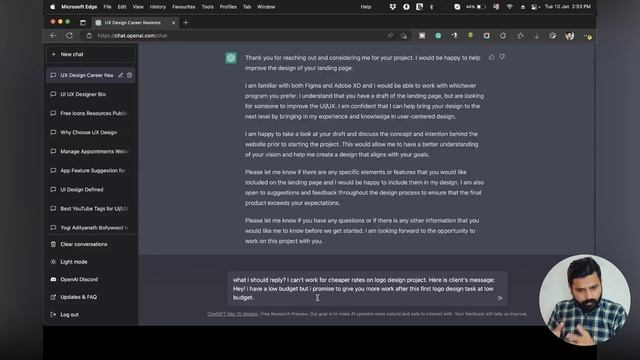Open the Manage Appointments chat
The height and width of the screenshot is (360, 640).
91,151
